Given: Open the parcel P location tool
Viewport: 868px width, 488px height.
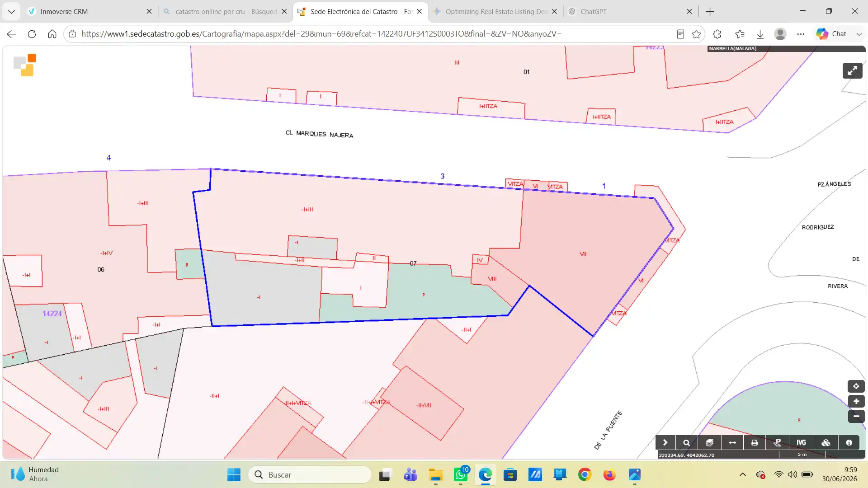Looking at the screenshot, I should pos(778,443).
